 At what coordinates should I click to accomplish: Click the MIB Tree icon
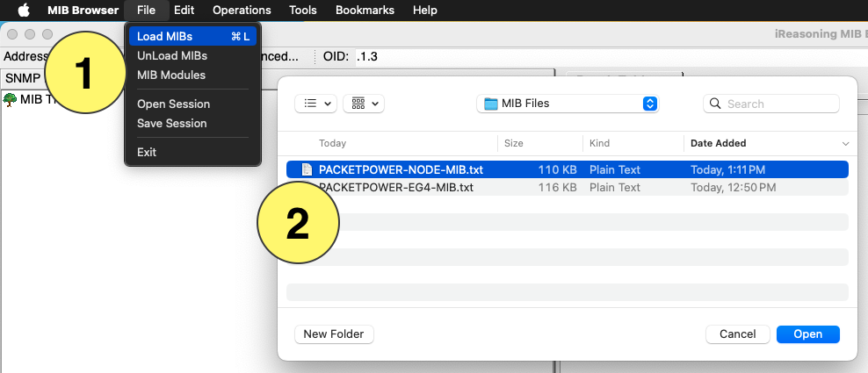(11, 99)
